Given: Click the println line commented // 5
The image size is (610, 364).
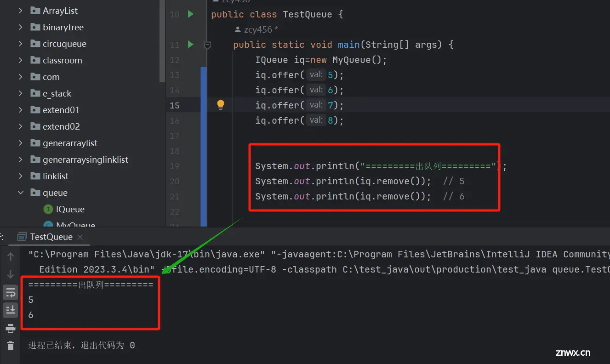Looking at the screenshot, I should click(360, 181).
